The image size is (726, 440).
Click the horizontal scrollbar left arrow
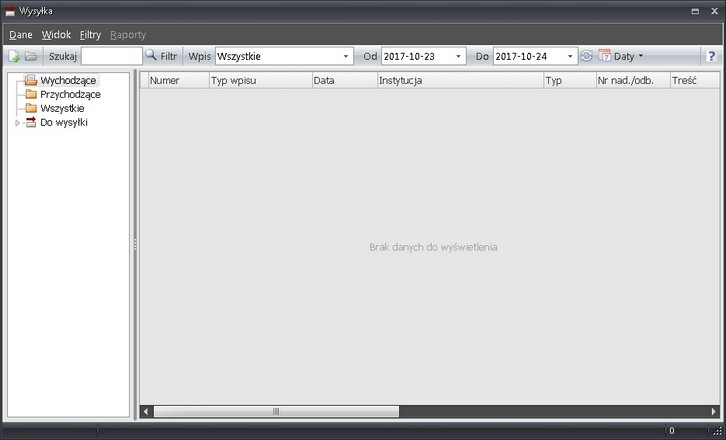click(x=146, y=411)
